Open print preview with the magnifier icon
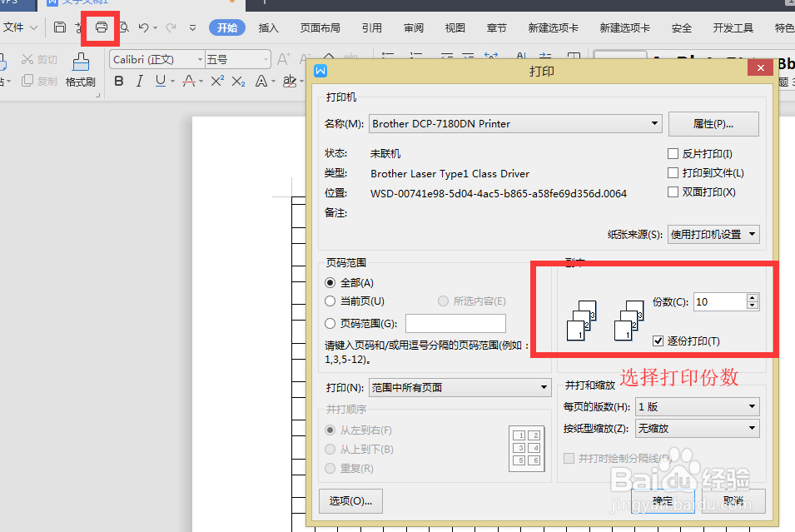 pyautogui.click(x=123, y=27)
